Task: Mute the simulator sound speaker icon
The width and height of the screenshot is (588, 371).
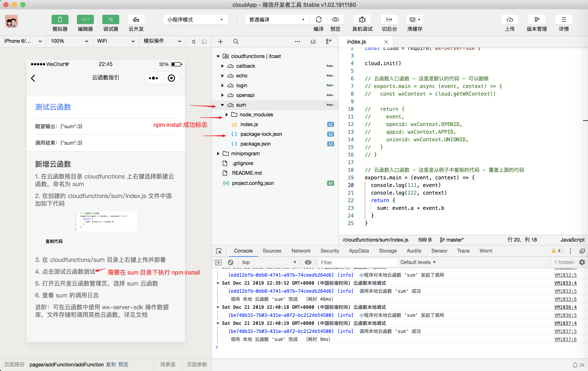Action: (x=194, y=41)
